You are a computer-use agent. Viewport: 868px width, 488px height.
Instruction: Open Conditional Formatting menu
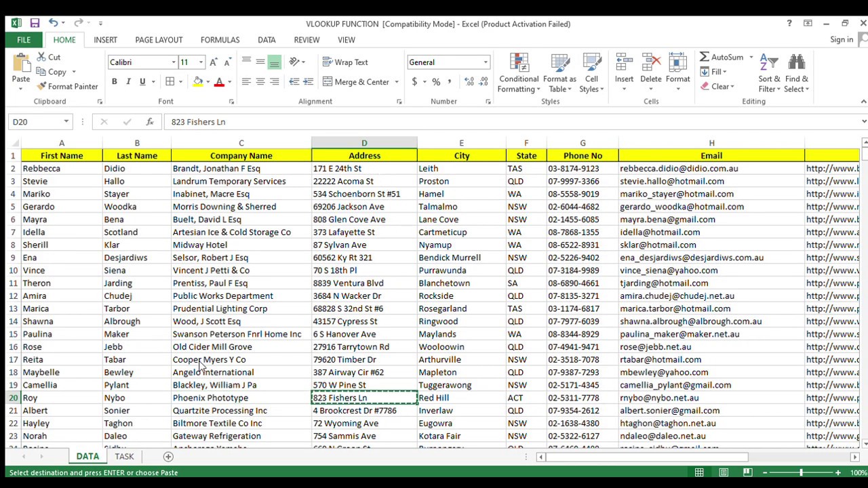pyautogui.click(x=519, y=73)
